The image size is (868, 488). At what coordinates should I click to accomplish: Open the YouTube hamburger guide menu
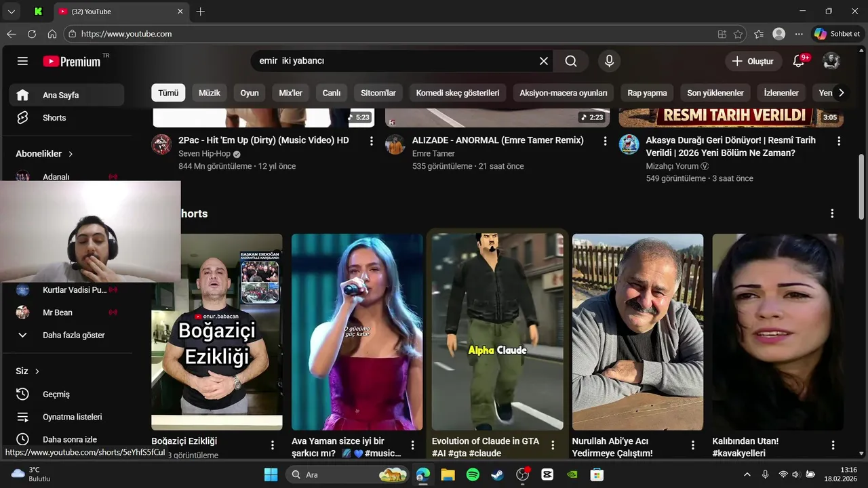22,61
